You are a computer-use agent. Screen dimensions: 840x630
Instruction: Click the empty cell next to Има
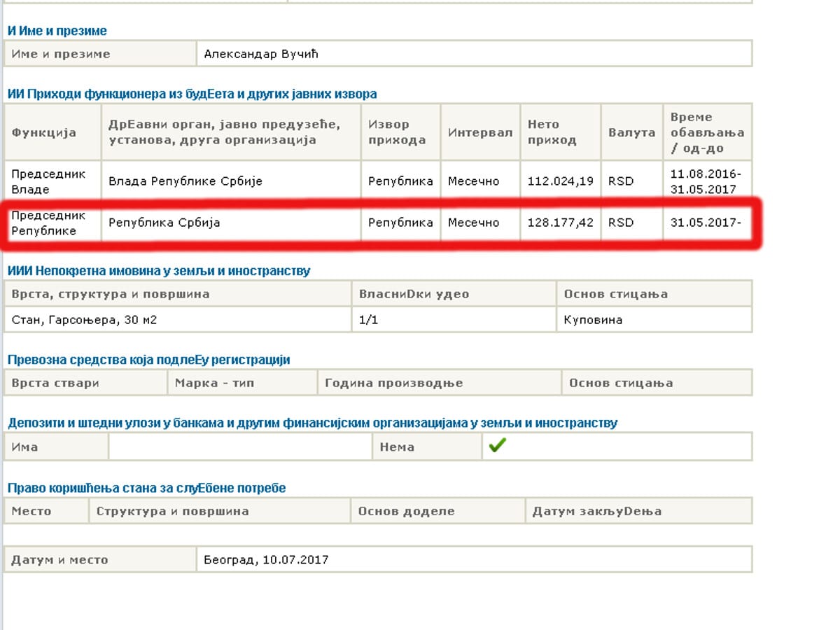240,447
